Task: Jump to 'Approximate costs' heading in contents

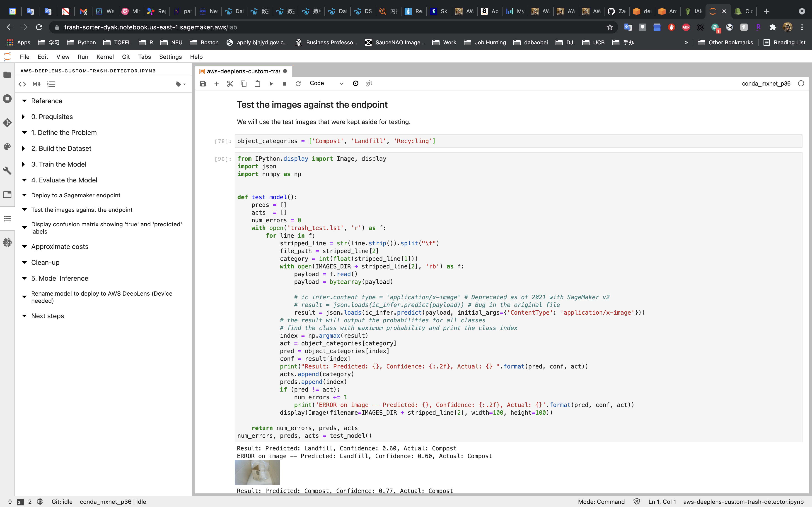Action: click(60, 246)
